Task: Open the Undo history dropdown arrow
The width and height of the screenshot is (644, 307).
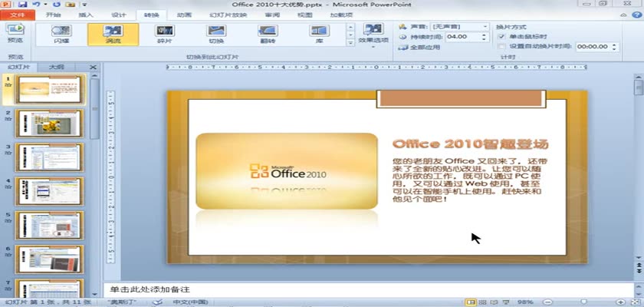Action: [x=44, y=5]
